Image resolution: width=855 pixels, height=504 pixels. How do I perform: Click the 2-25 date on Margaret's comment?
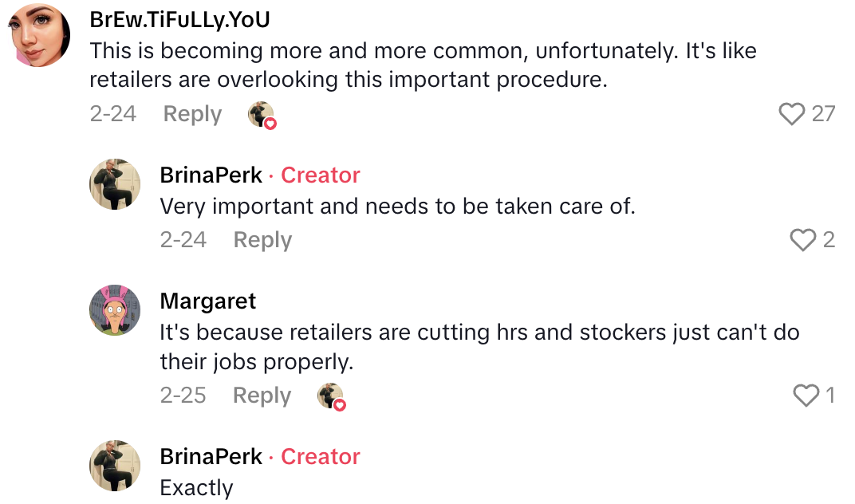[183, 395]
